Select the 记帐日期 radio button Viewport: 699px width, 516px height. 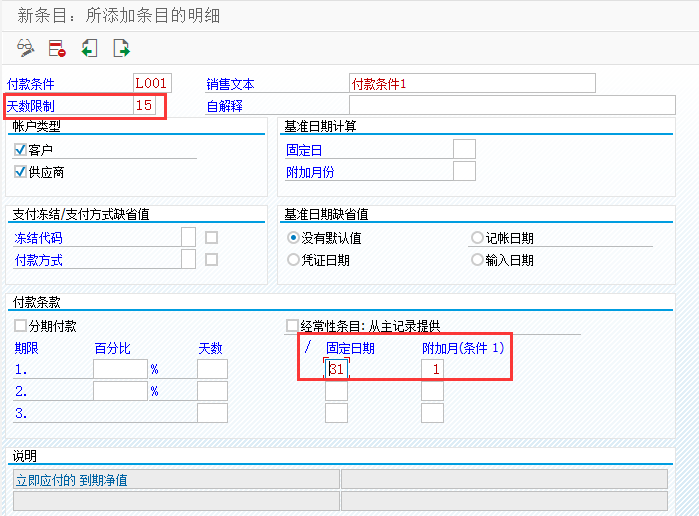[477, 238]
